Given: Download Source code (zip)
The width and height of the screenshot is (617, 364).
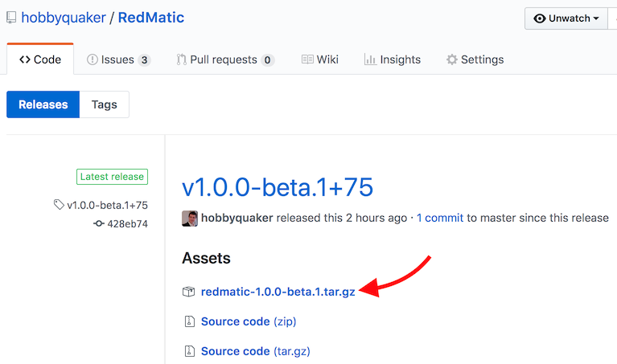Looking at the screenshot, I should (249, 321).
